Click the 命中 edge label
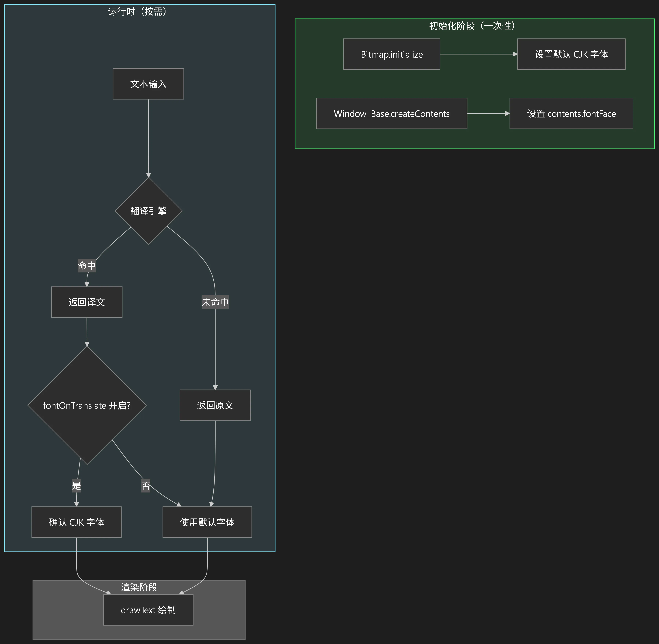 click(87, 266)
